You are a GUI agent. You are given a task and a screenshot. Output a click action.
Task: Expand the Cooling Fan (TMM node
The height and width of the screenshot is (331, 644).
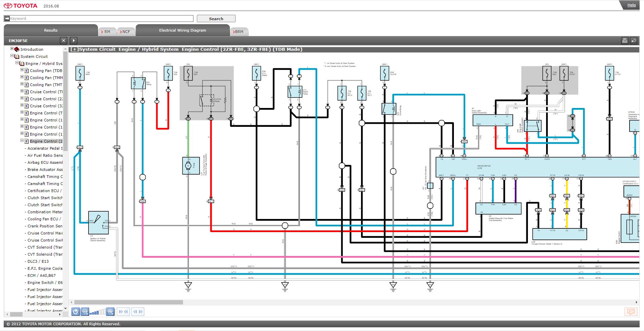22,77
